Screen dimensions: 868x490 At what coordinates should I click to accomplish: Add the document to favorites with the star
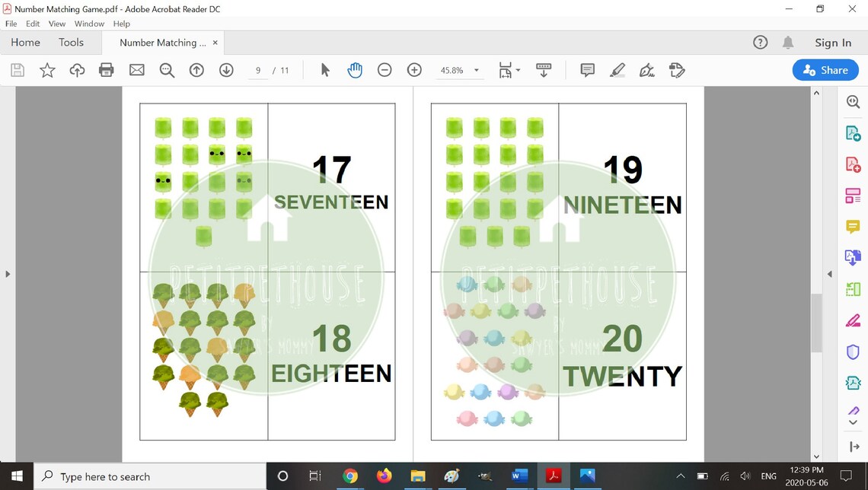click(46, 70)
